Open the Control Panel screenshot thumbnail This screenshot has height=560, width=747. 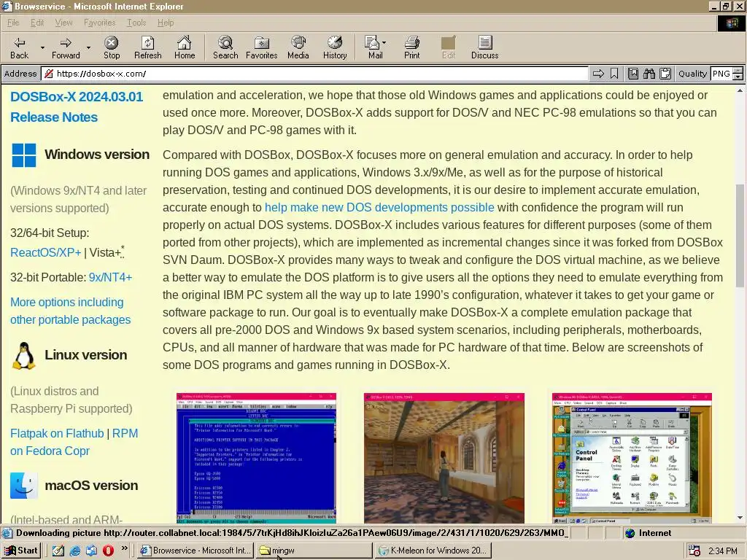[x=632, y=458]
